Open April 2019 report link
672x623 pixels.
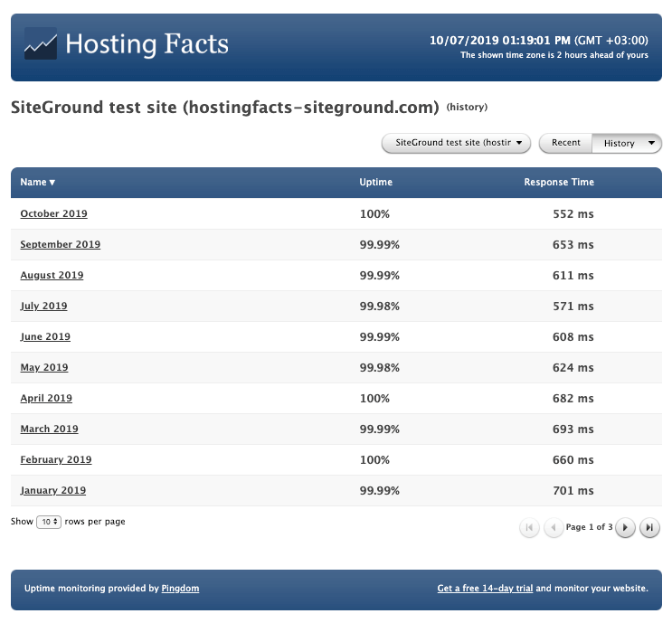click(46, 399)
